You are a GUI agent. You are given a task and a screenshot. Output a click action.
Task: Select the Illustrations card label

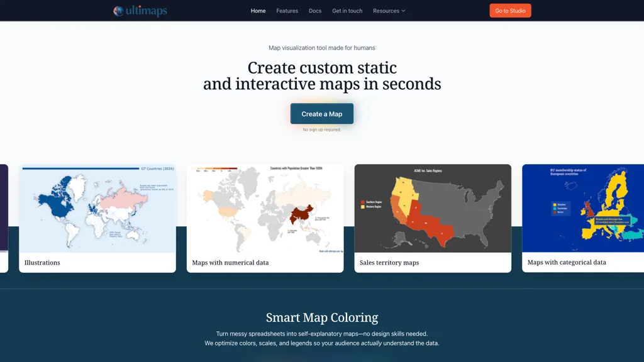coord(42,263)
